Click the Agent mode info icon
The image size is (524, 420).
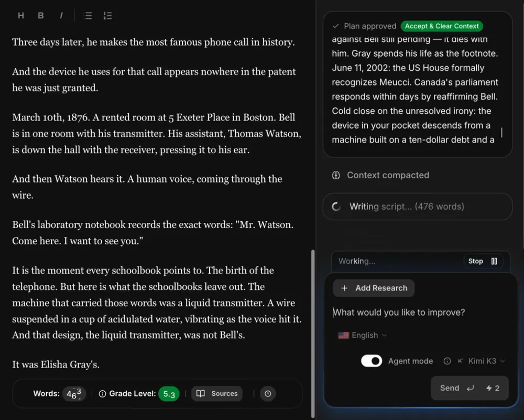click(x=447, y=361)
